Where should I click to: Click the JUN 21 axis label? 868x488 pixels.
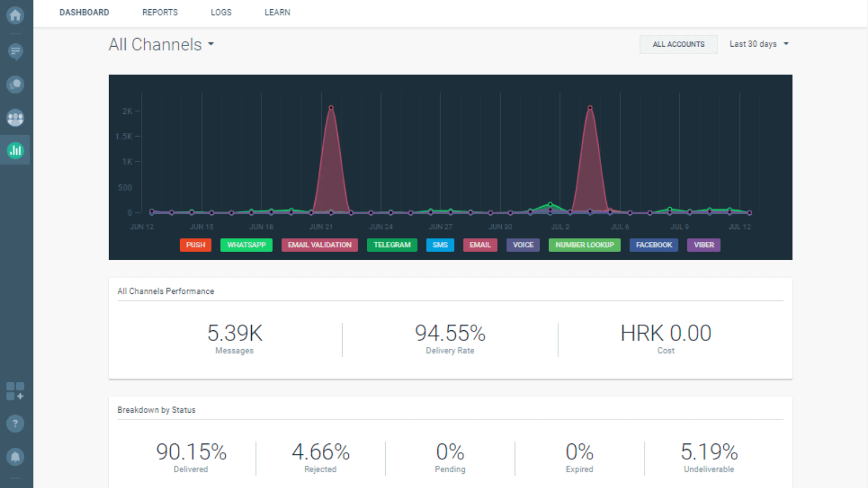pyautogui.click(x=321, y=227)
